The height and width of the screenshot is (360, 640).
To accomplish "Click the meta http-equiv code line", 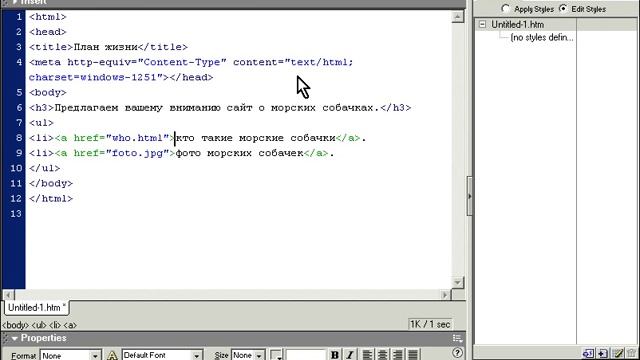I will [x=191, y=62].
